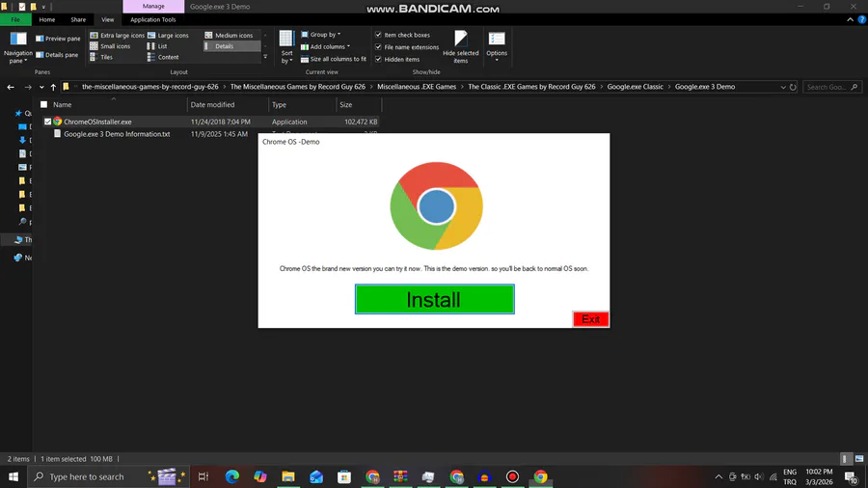Image resolution: width=868 pixels, height=488 pixels.
Task: Toggle Hidden items option
Action: click(x=397, y=59)
